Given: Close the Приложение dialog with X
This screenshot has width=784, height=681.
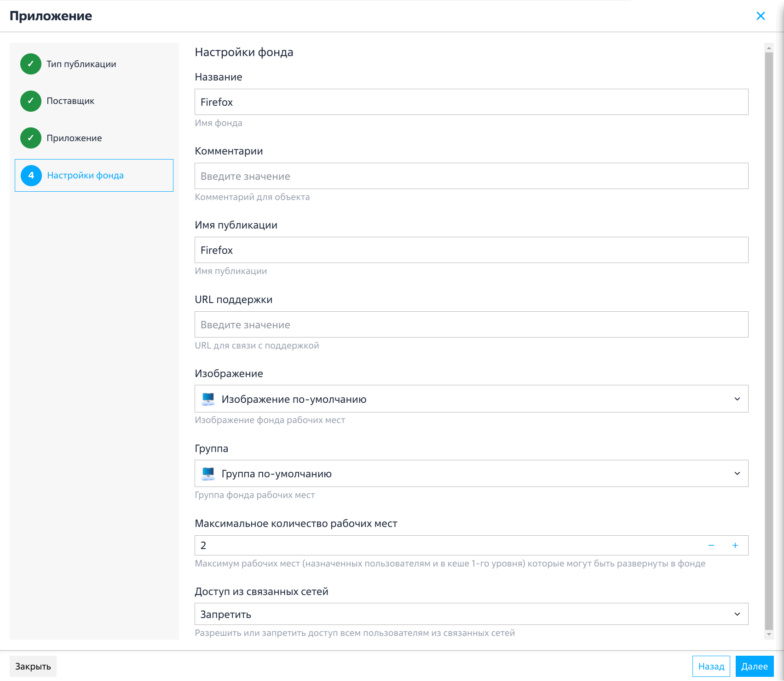Looking at the screenshot, I should pos(761,16).
